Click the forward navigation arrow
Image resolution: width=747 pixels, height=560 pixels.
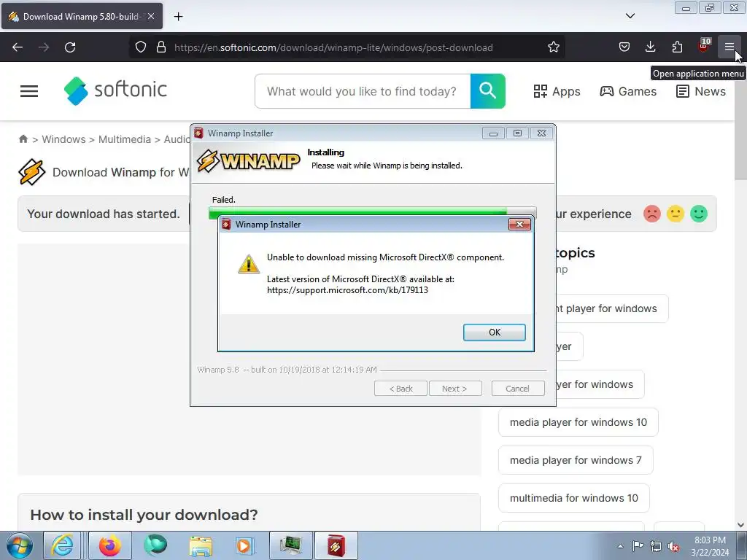44,47
